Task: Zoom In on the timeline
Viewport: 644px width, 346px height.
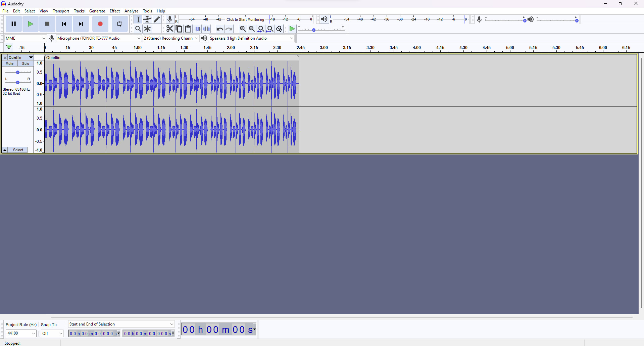Action: click(243, 29)
